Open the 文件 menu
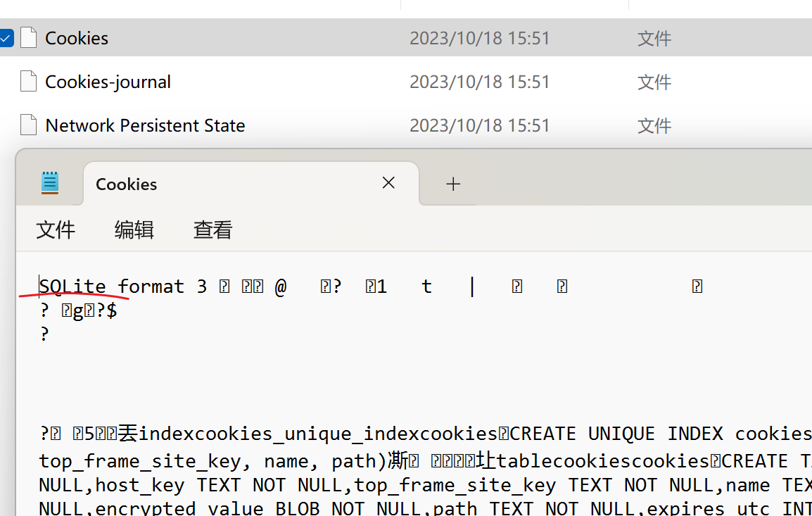The image size is (812, 516). (x=56, y=230)
